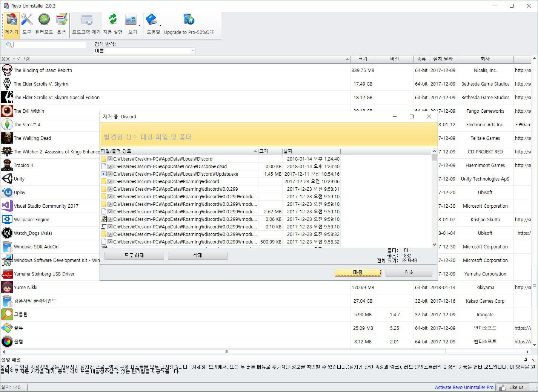Viewport: 538px width, 392px height.
Task: Click the green 자동 실행 arrows icon
Action: [x=113, y=19]
